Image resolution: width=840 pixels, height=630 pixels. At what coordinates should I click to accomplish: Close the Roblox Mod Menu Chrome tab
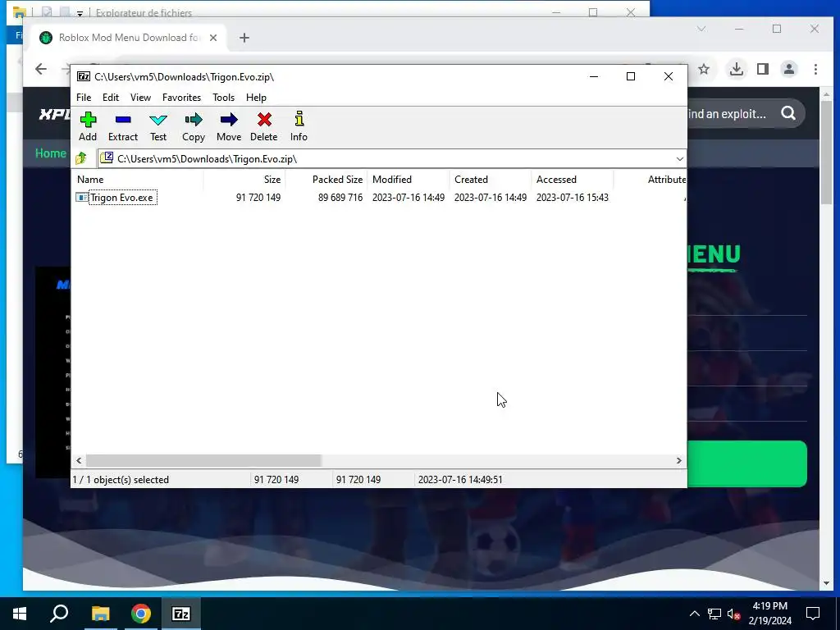click(x=213, y=38)
